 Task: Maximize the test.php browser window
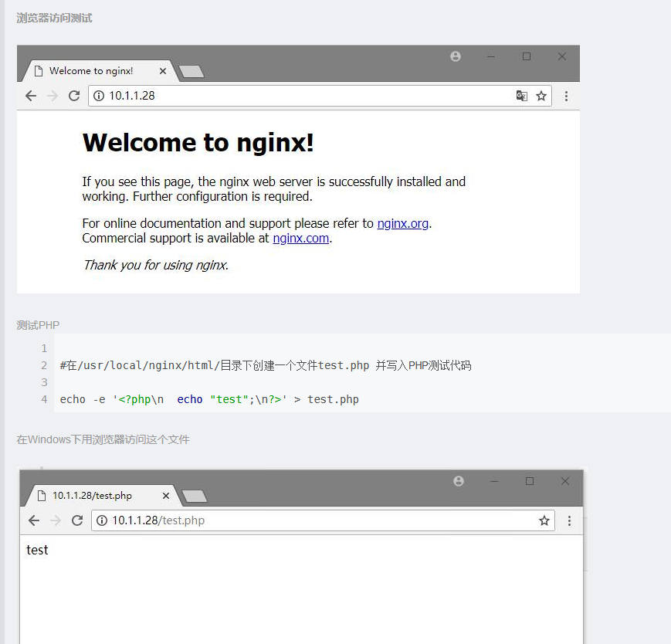[x=530, y=481]
